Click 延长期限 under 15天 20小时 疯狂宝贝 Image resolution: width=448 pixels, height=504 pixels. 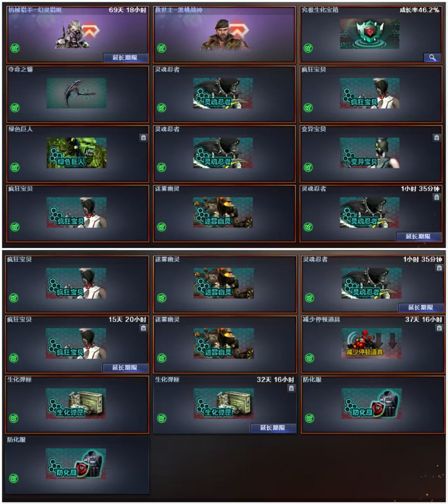click(125, 368)
